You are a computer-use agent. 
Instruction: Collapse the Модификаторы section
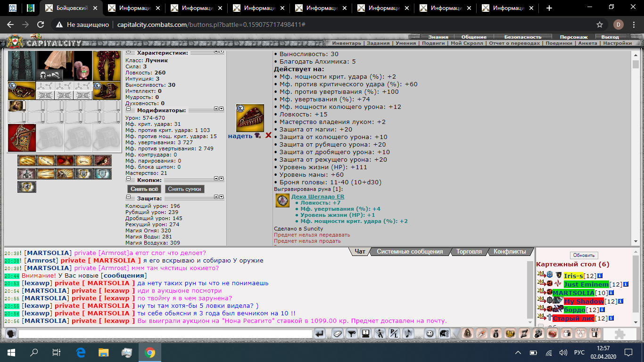tap(128, 109)
